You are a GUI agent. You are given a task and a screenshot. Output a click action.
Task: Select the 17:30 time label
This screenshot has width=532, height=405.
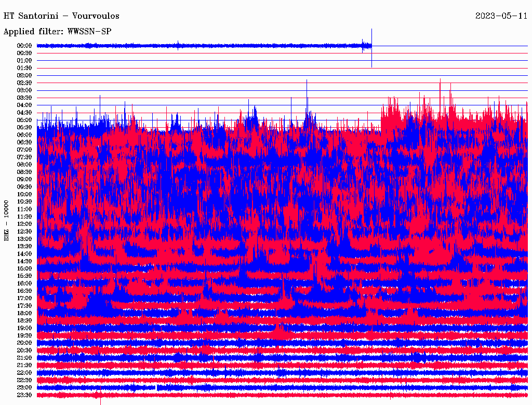pyautogui.click(x=24, y=306)
